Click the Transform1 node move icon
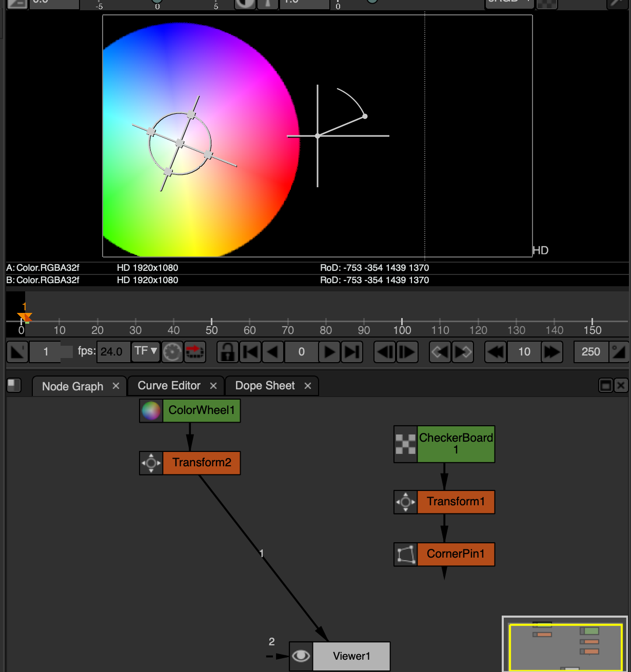This screenshot has width=631, height=672. click(x=405, y=502)
